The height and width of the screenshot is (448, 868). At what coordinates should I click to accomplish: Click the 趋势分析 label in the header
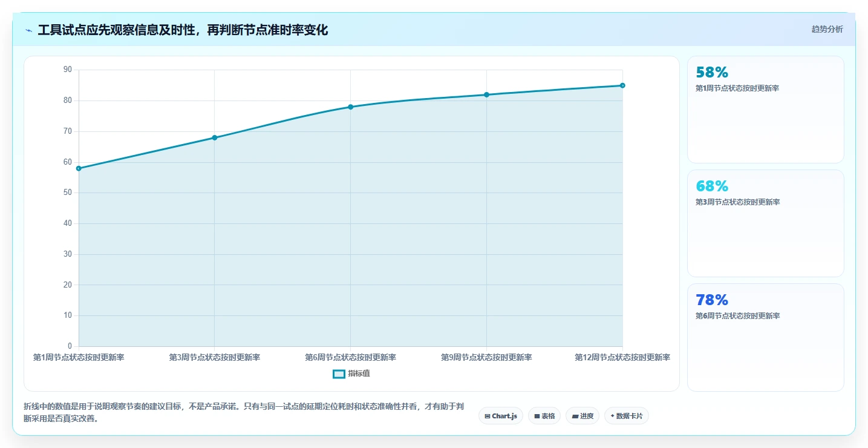pyautogui.click(x=827, y=30)
